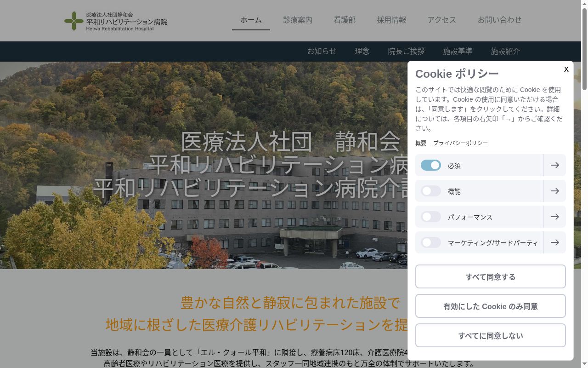Expand details arrow for 機能 row
This screenshot has width=588, height=368.
click(554, 191)
